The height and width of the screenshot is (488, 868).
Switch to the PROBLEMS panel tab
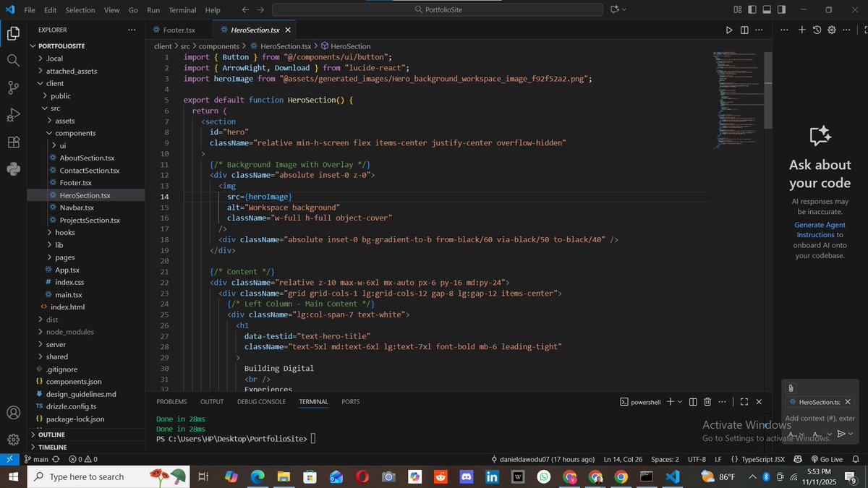[171, 401]
